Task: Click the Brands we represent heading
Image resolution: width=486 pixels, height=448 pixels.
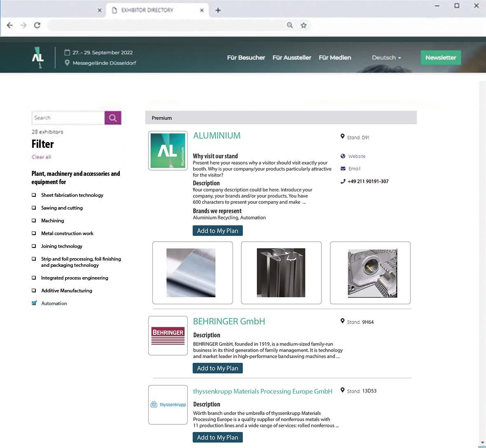Action: coord(217,211)
